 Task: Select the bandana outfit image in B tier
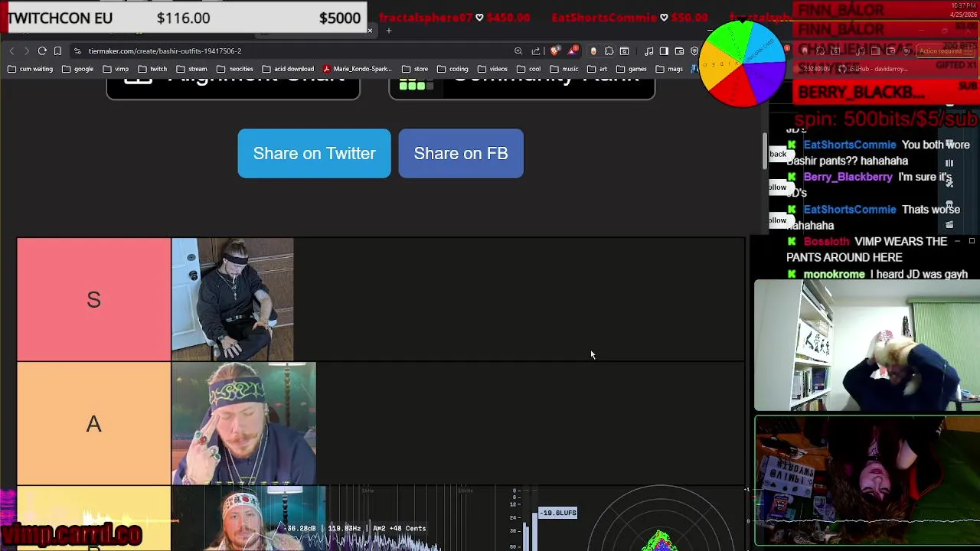[249, 518]
